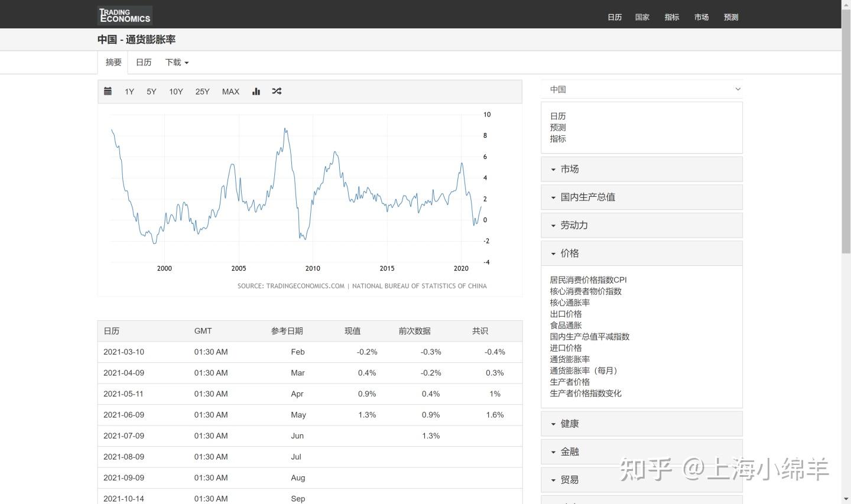Open the 指标 menu in the navbar
The width and height of the screenshot is (851, 504).
click(671, 17)
